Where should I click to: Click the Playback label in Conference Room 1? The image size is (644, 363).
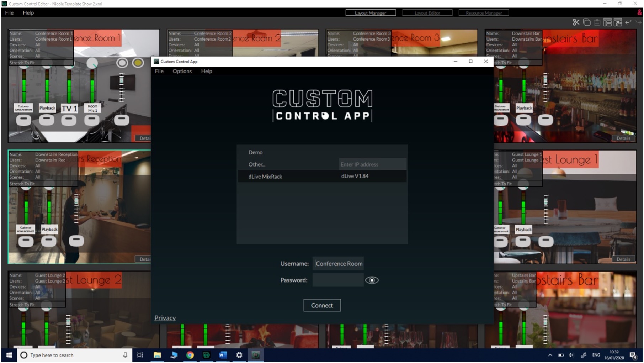[x=47, y=108]
